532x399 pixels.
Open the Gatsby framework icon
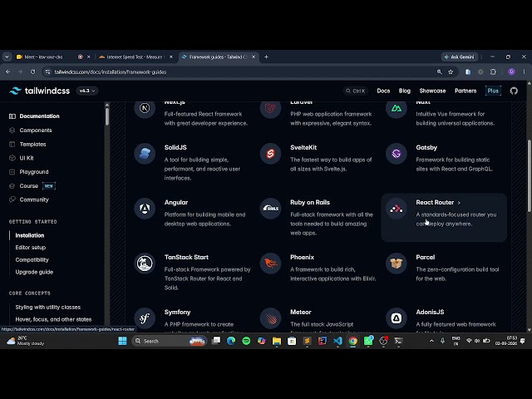tap(397, 153)
